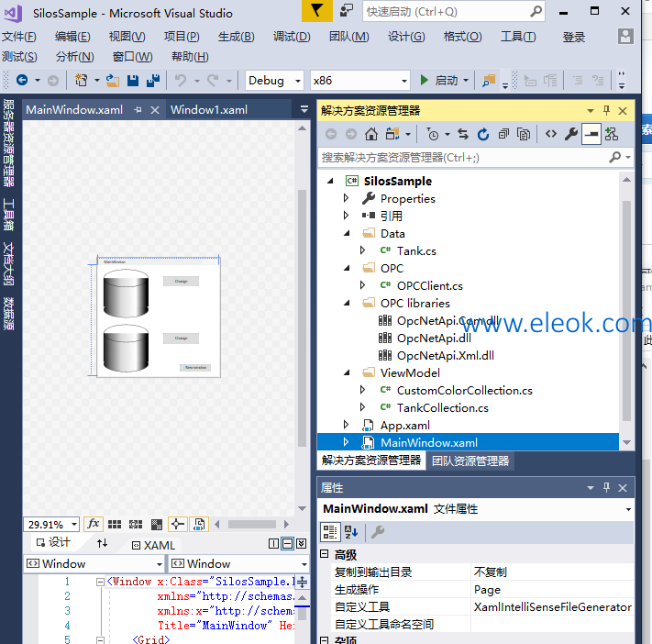This screenshot has width=652, height=644.
Task: Collapse the Data folder
Action: [x=347, y=233]
